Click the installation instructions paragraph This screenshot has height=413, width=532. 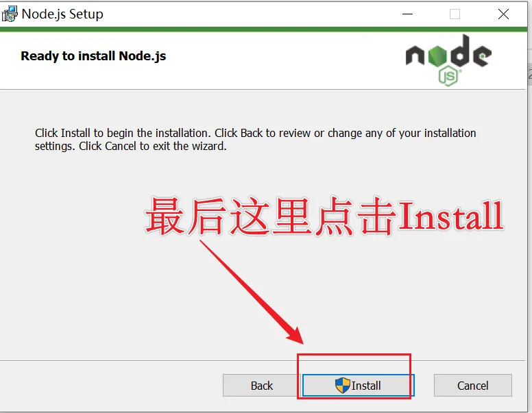[x=255, y=139]
